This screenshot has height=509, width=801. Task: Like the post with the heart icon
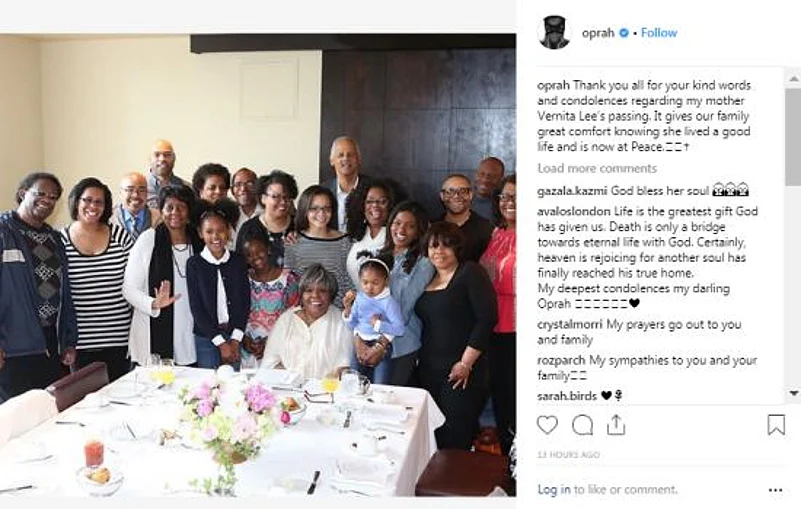pyautogui.click(x=547, y=425)
